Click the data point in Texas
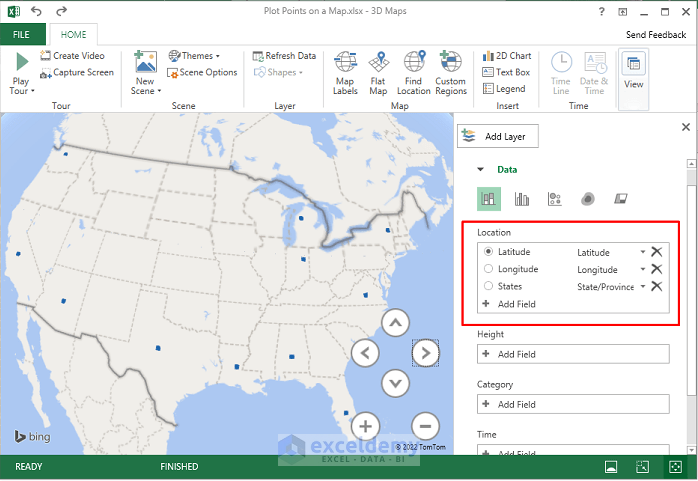Image resolution: width=698 pixels, height=481 pixels. click(158, 348)
